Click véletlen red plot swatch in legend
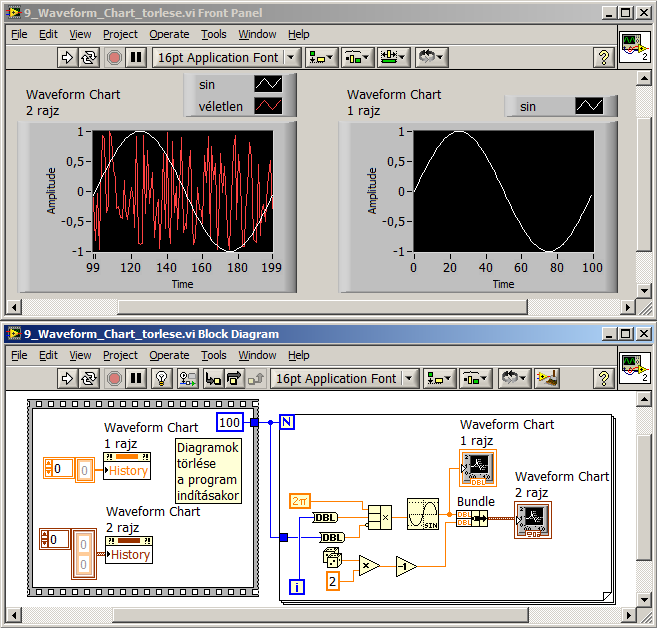657x628 pixels. pyautogui.click(x=268, y=106)
